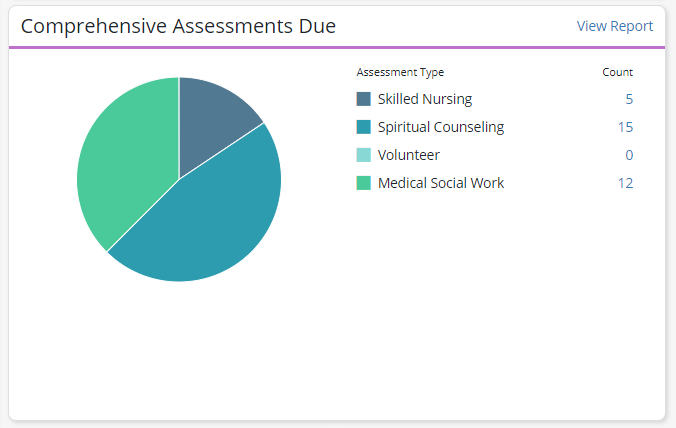Click the Spiritual Counseling legend color swatch

pos(363,127)
